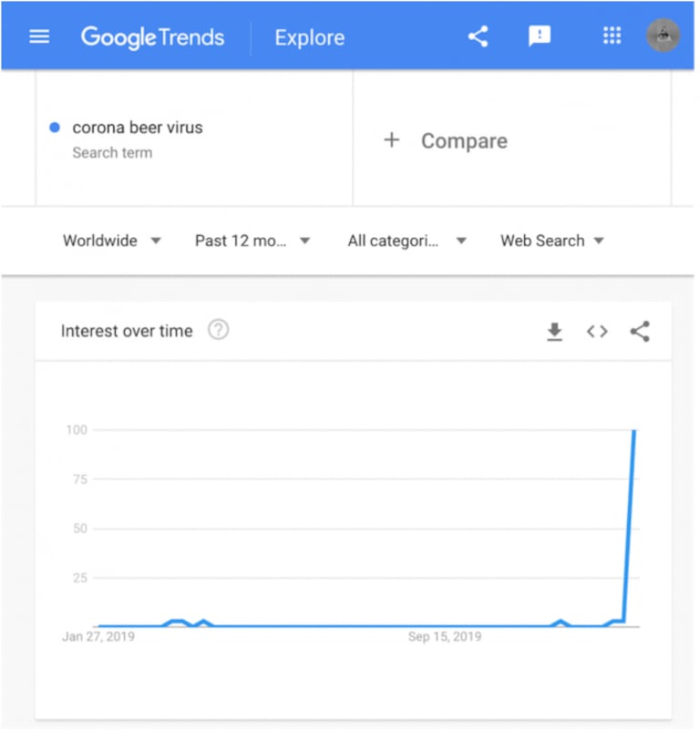
Task: Send feedback via the header icon
Action: pyautogui.click(x=540, y=36)
